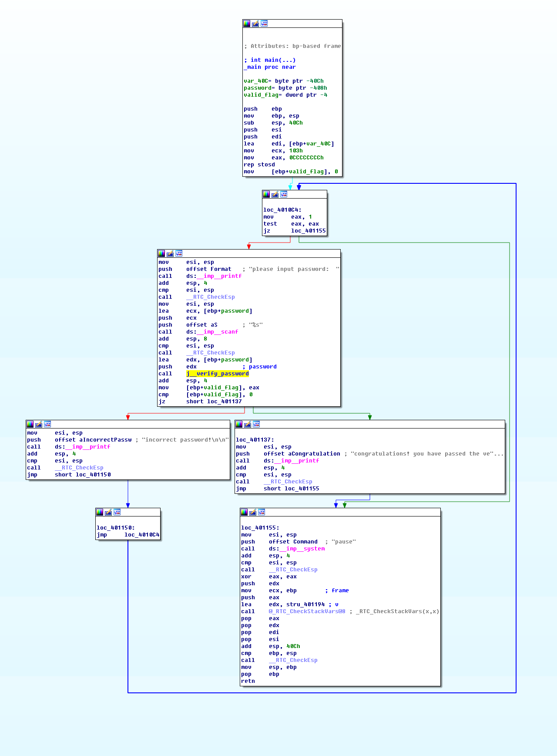This screenshot has height=756, width=557.
Task: Click the '; password' comment after push edx
Action: (259, 367)
